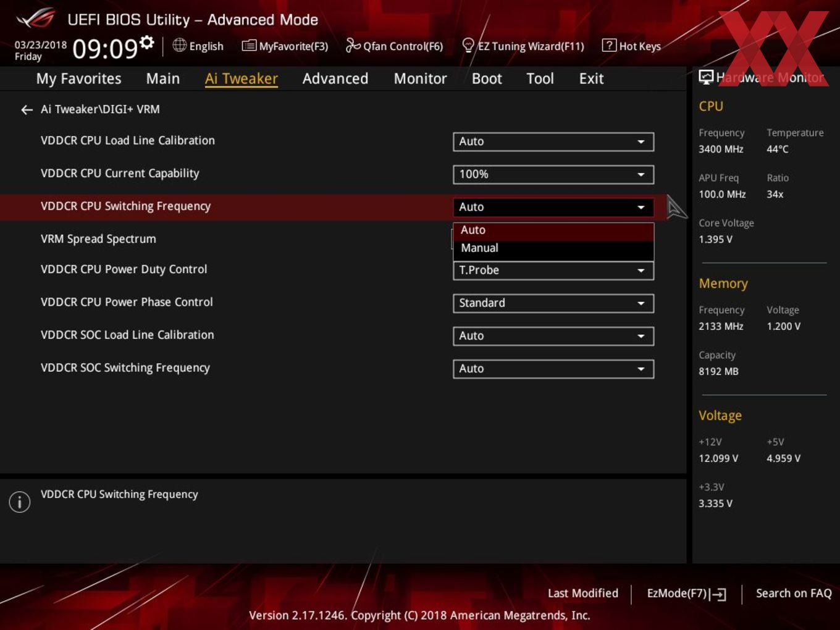Click memory voltage value 1.200 V
Image resolution: width=840 pixels, height=630 pixels.
[x=783, y=326]
